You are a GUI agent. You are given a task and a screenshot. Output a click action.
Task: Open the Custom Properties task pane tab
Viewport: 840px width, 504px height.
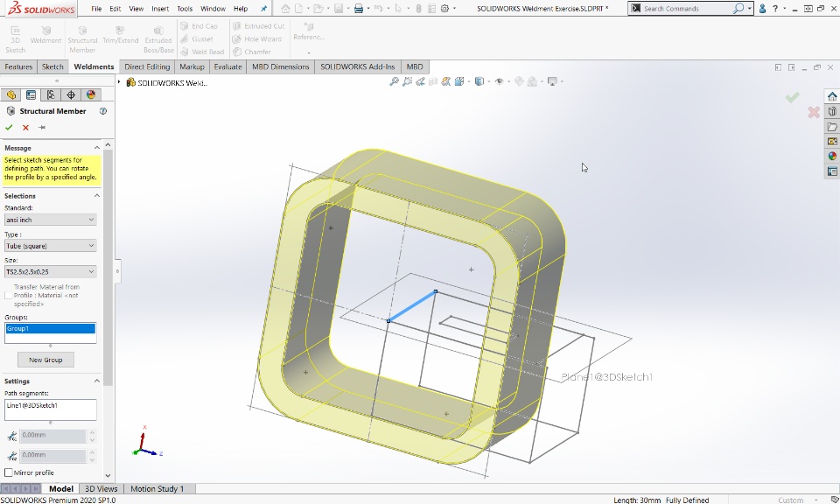click(832, 171)
